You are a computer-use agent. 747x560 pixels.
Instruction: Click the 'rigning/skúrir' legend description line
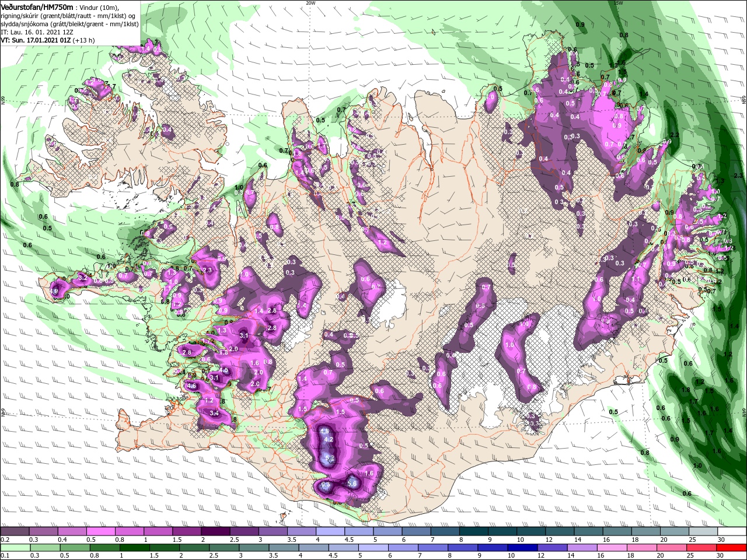68,15
